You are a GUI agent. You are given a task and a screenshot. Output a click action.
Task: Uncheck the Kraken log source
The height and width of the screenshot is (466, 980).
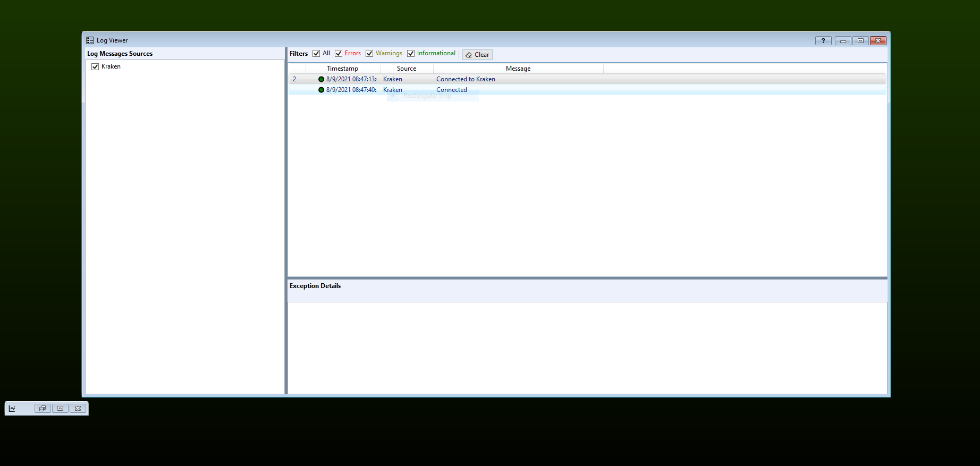(95, 67)
